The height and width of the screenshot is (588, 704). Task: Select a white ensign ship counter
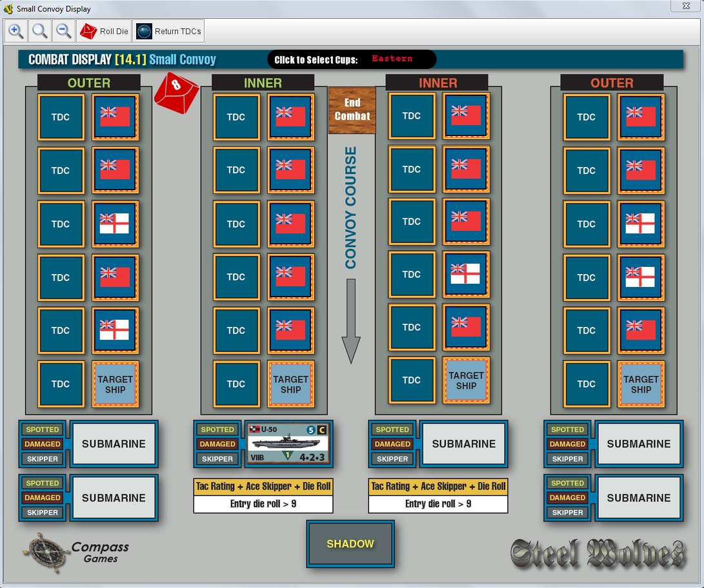[x=114, y=224]
